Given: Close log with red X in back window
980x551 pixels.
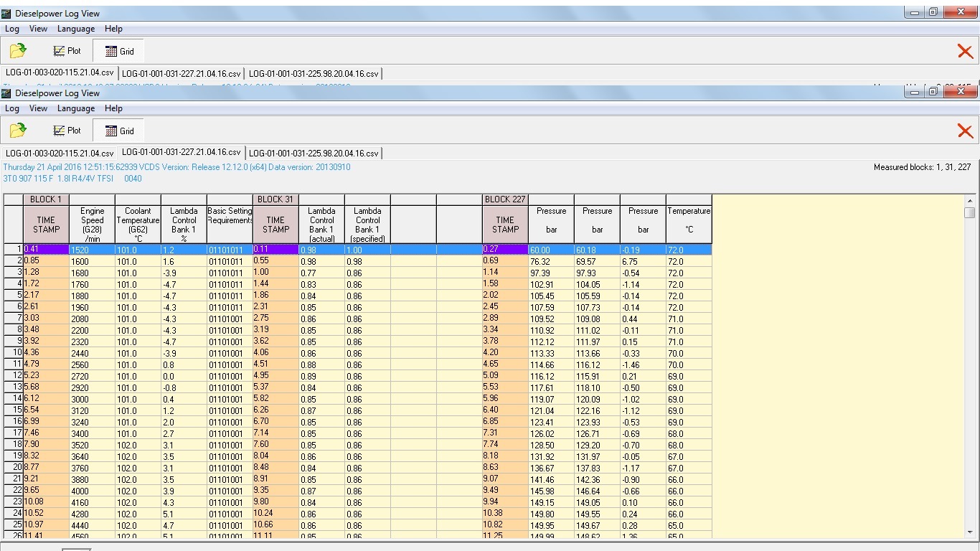Looking at the screenshot, I should 965,51.
